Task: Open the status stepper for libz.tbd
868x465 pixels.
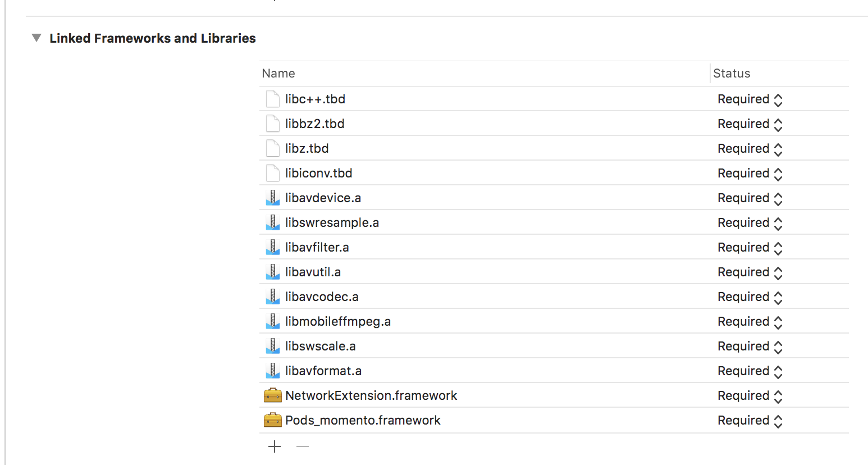Action: pyautogui.click(x=750, y=149)
